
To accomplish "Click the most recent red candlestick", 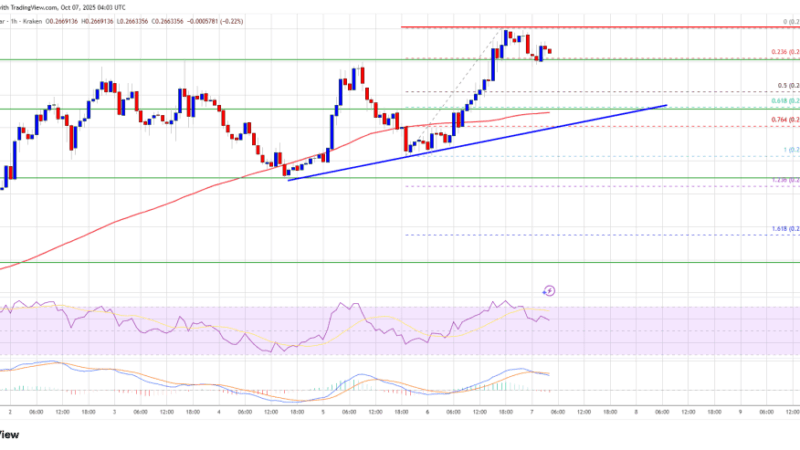I will click(550, 51).
